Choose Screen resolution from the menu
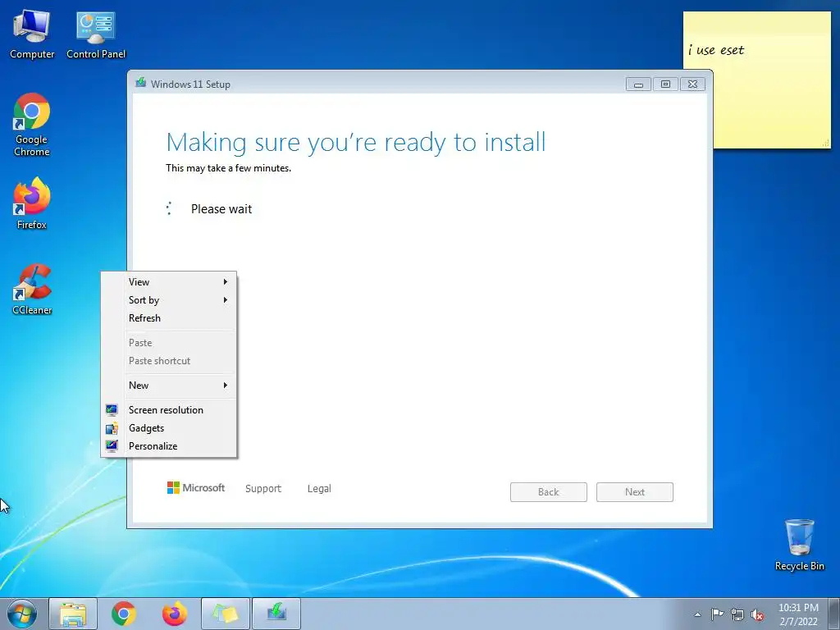 tap(169, 410)
